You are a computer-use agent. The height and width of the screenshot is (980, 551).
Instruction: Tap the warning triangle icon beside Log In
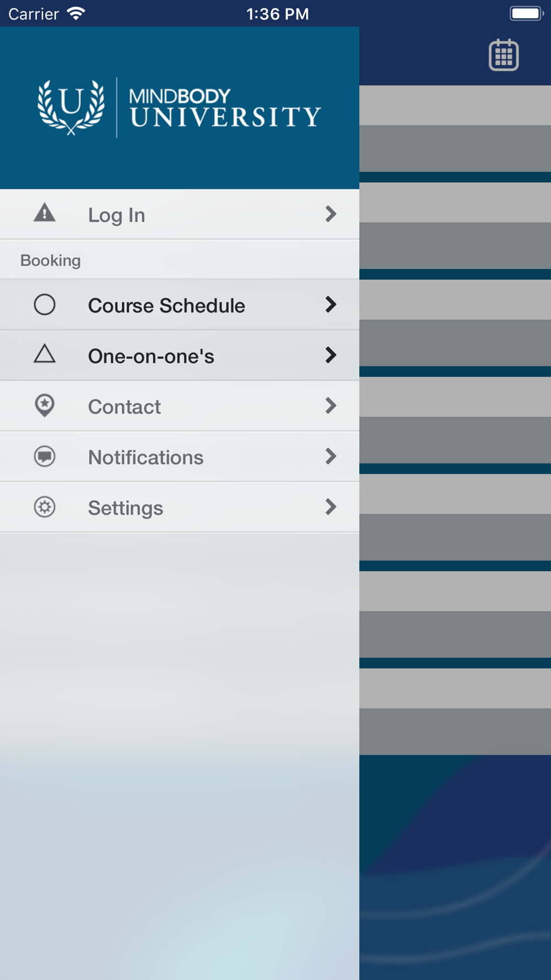[45, 213]
